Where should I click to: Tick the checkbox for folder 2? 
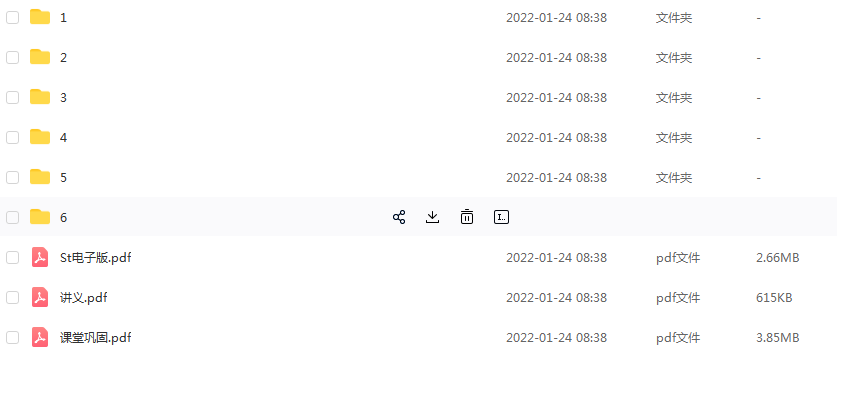pyautogui.click(x=13, y=57)
